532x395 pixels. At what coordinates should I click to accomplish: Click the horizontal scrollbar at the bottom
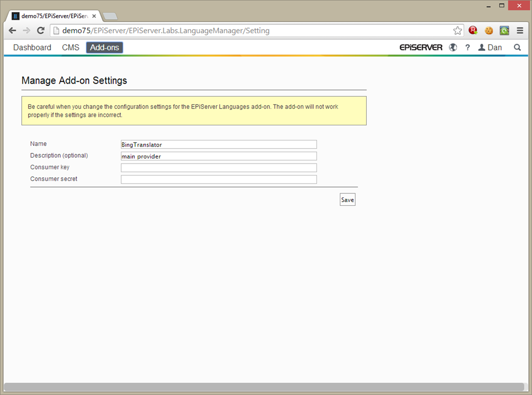[x=264, y=387]
